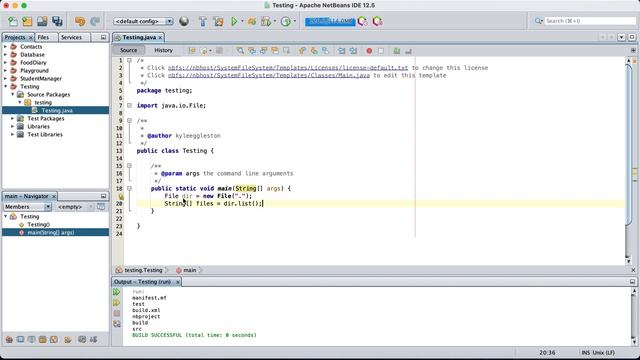
Task: Click the Build Project hammer icon
Action: (x=203, y=21)
